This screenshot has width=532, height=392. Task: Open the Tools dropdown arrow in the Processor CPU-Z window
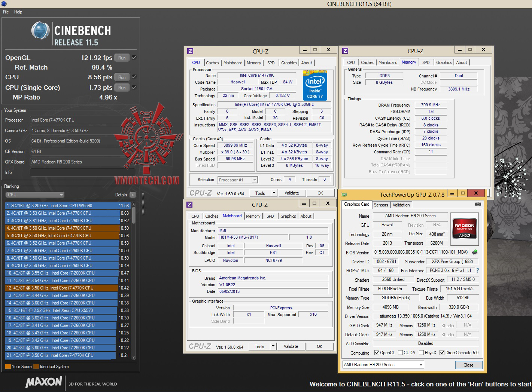pyautogui.click(x=274, y=193)
